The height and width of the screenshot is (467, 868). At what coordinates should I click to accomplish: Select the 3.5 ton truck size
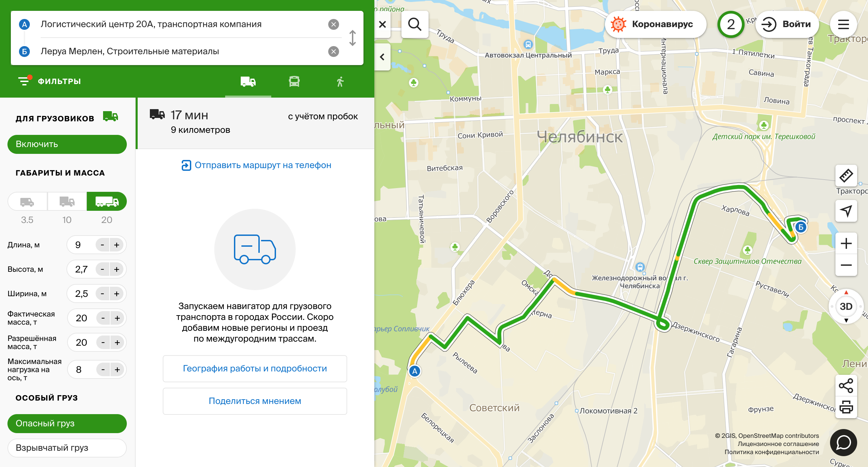click(27, 202)
